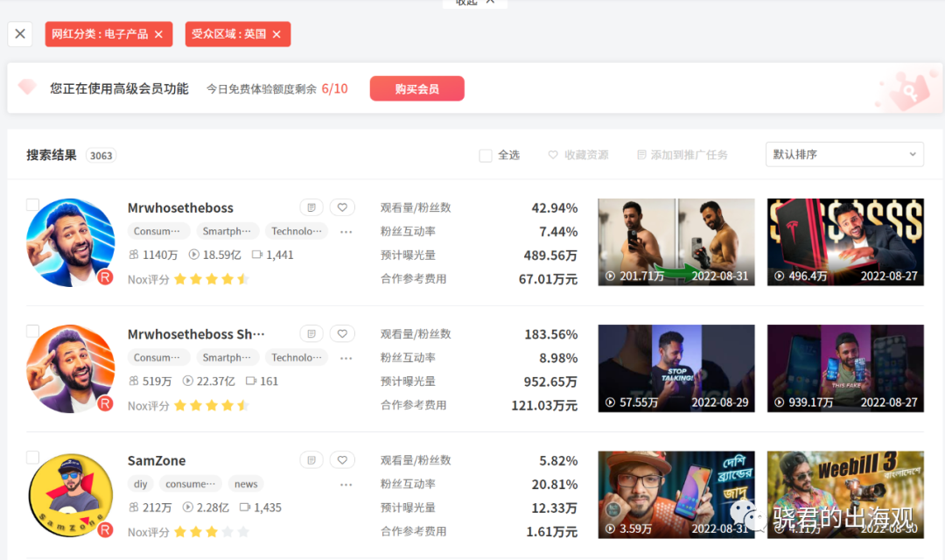Enable the 全选 select-all checkbox
The image size is (945, 560).
coord(486,155)
